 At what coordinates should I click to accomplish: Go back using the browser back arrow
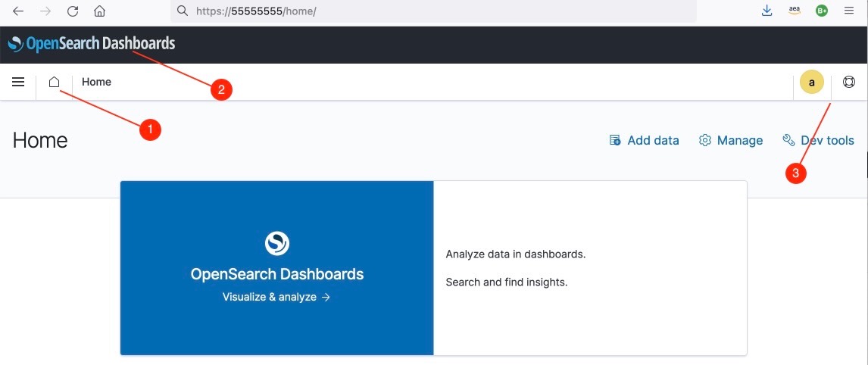pos(18,11)
